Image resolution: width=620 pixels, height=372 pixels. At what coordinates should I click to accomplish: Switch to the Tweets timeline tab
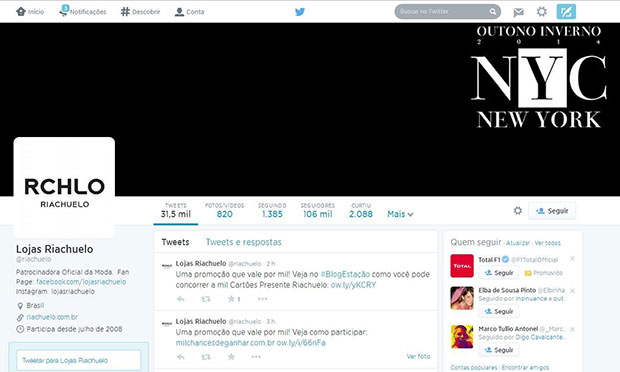[x=175, y=242]
